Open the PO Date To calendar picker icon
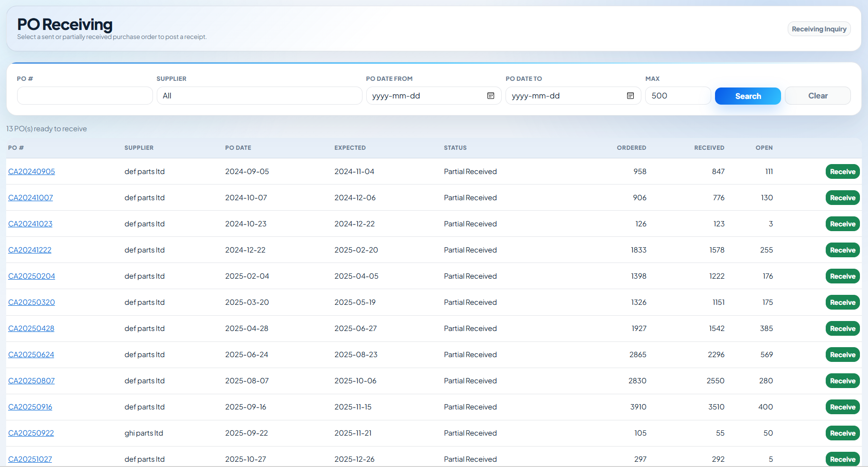Screen dimensions: 868x467 630,96
